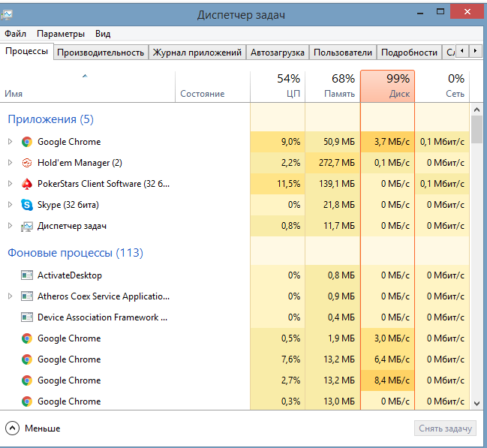The width and height of the screenshot is (487, 448).
Task: Open the Параметры menu
Action: coord(61,34)
